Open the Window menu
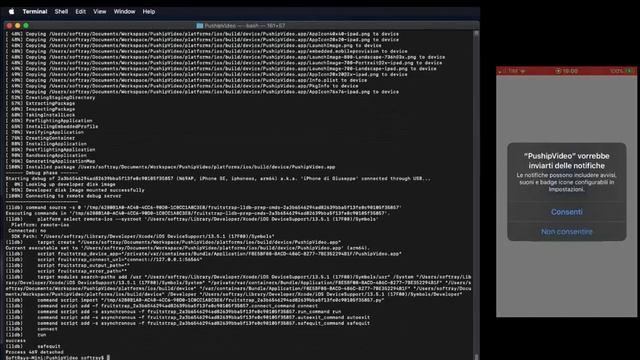 click(124, 11)
